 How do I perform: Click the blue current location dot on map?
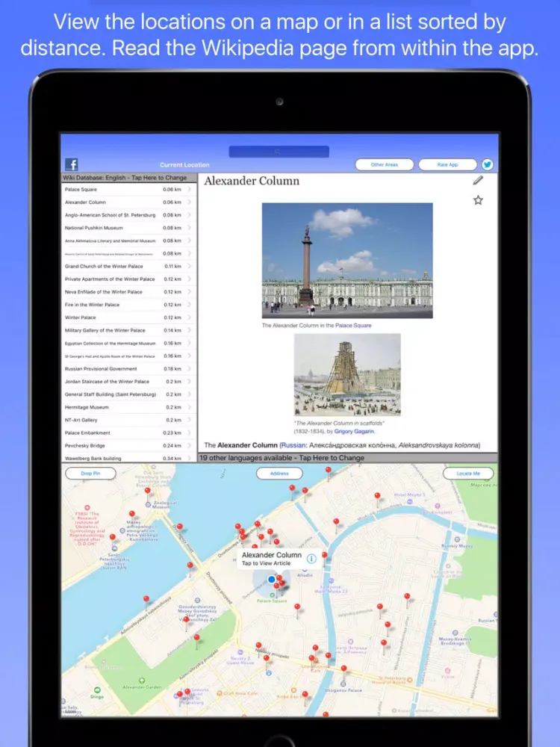point(272,580)
